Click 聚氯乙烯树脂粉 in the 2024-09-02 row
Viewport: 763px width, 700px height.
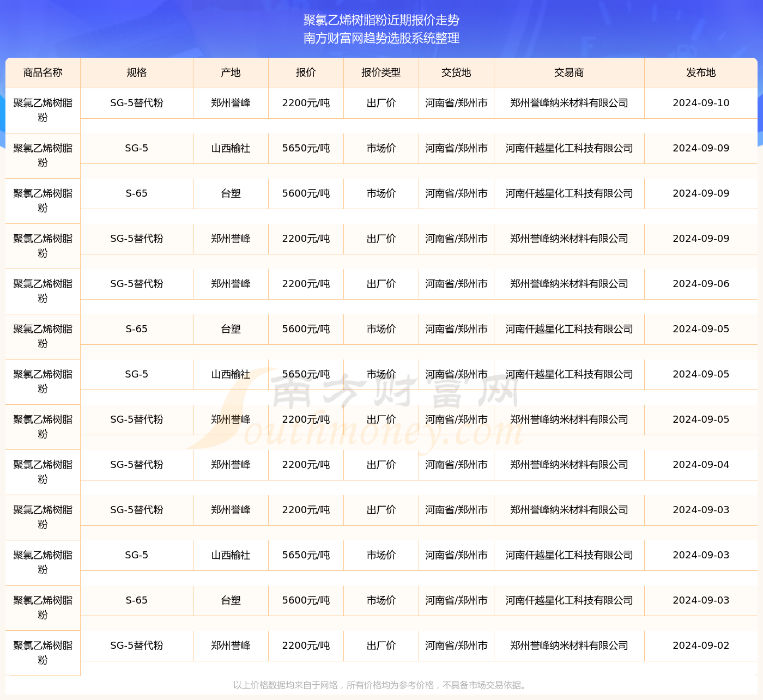[43, 653]
